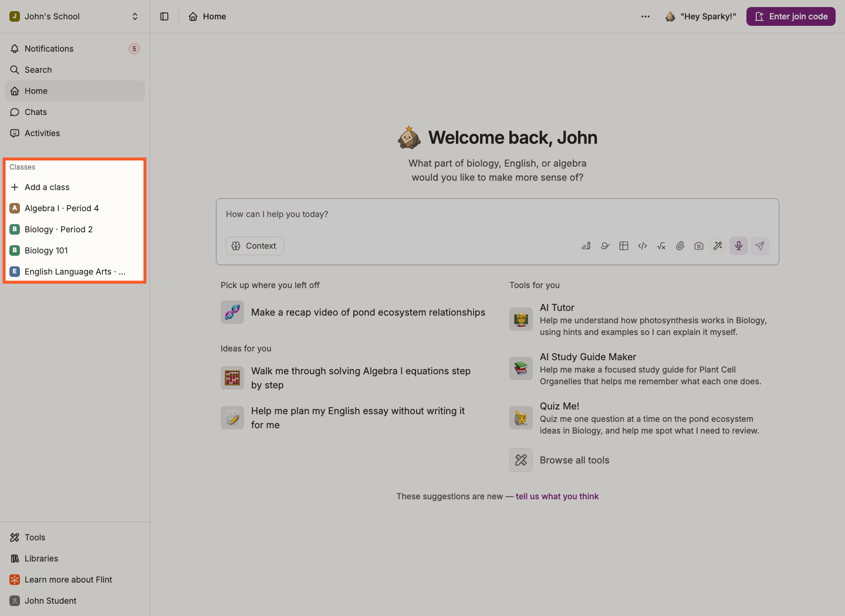The width and height of the screenshot is (845, 616).
Task: Open English Language Arts class
Action: (x=75, y=272)
